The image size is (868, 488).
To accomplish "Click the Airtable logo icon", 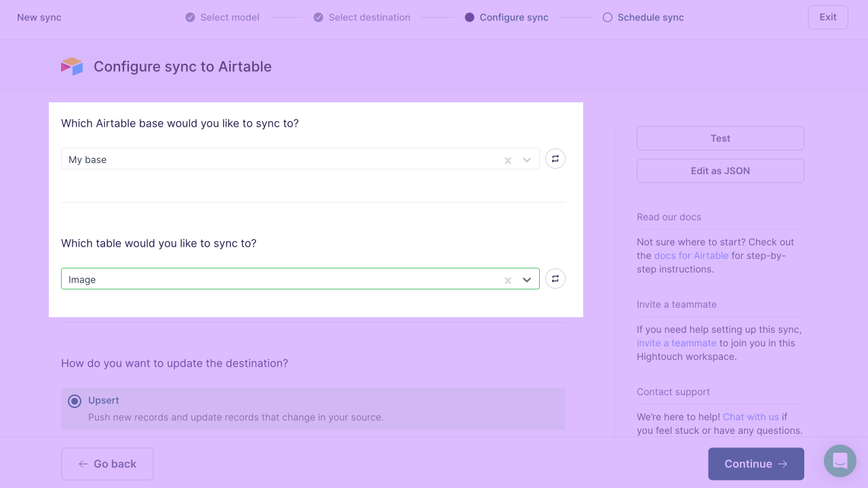I will (72, 66).
